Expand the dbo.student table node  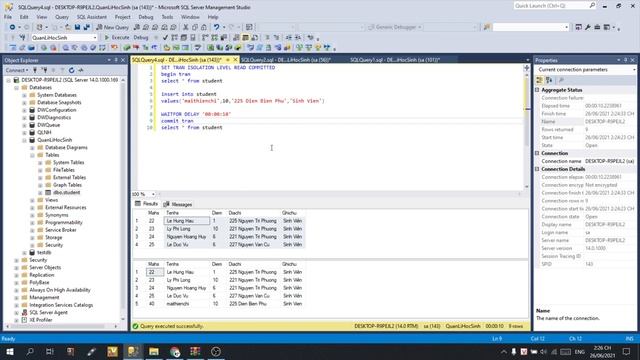click(x=40, y=193)
